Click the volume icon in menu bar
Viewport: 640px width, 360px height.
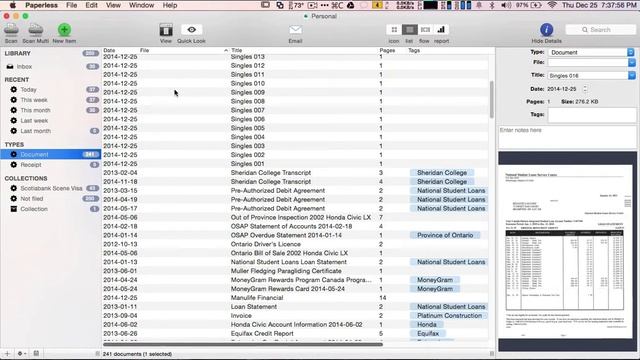(x=506, y=5)
